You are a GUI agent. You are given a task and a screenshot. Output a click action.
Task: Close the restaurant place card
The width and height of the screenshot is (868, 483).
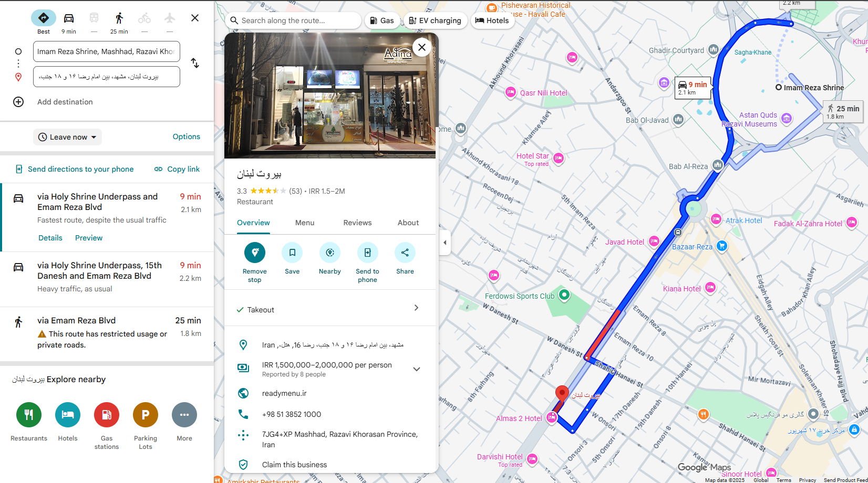(422, 47)
